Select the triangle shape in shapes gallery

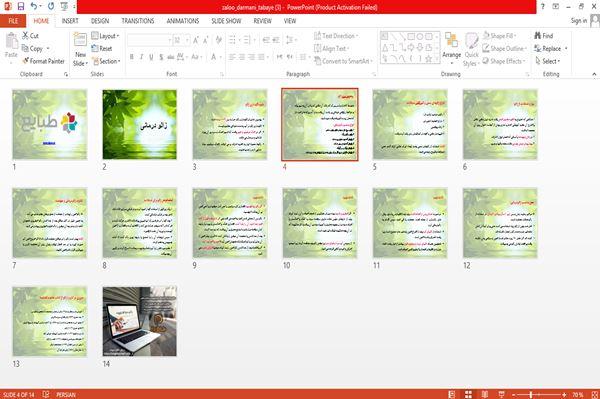pos(385,48)
